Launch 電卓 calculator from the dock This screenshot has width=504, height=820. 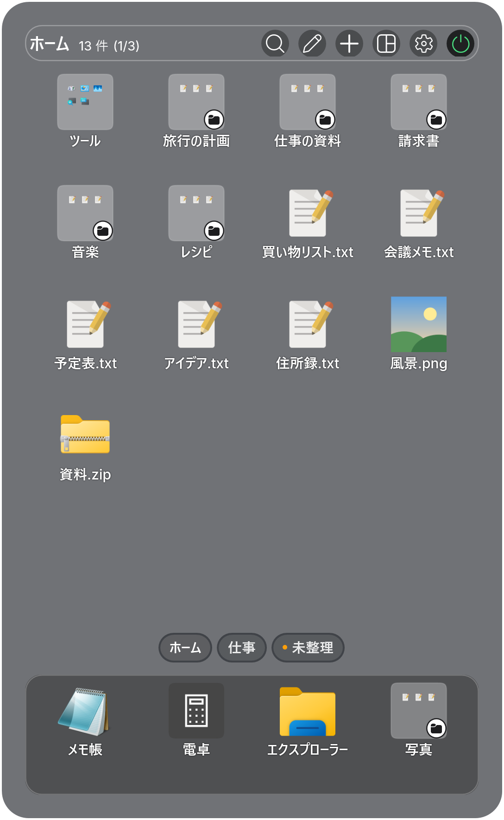(196, 711)
